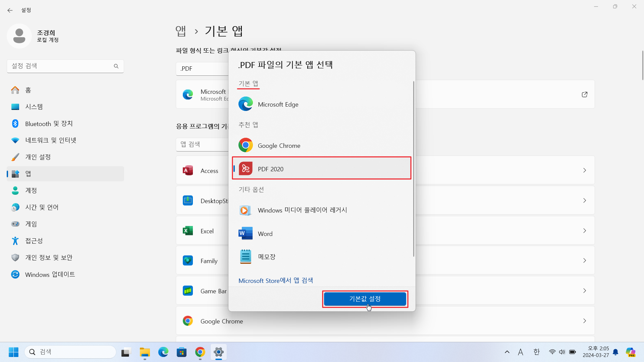Expand the Excel app row chevron
Screen dimensions: 644x362
(584, 231)
